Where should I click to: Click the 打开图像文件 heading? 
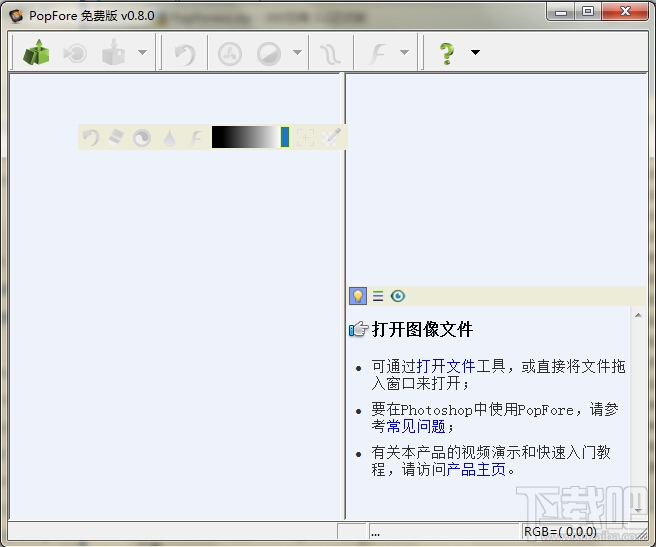pos(423,329)
